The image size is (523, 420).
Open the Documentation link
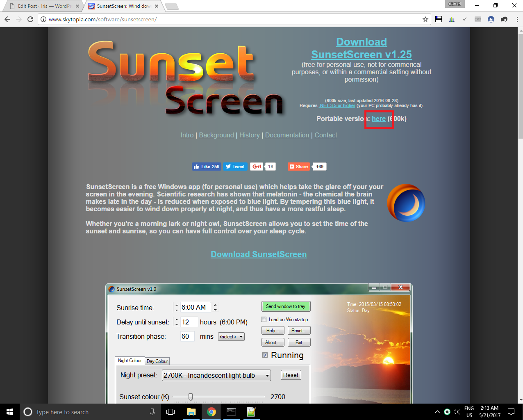click(287, 135)
